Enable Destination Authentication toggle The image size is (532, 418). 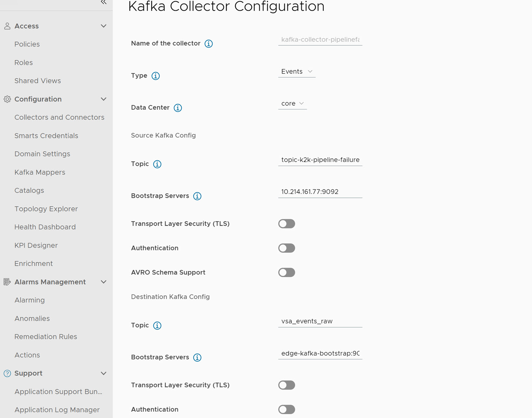point(287,409)
